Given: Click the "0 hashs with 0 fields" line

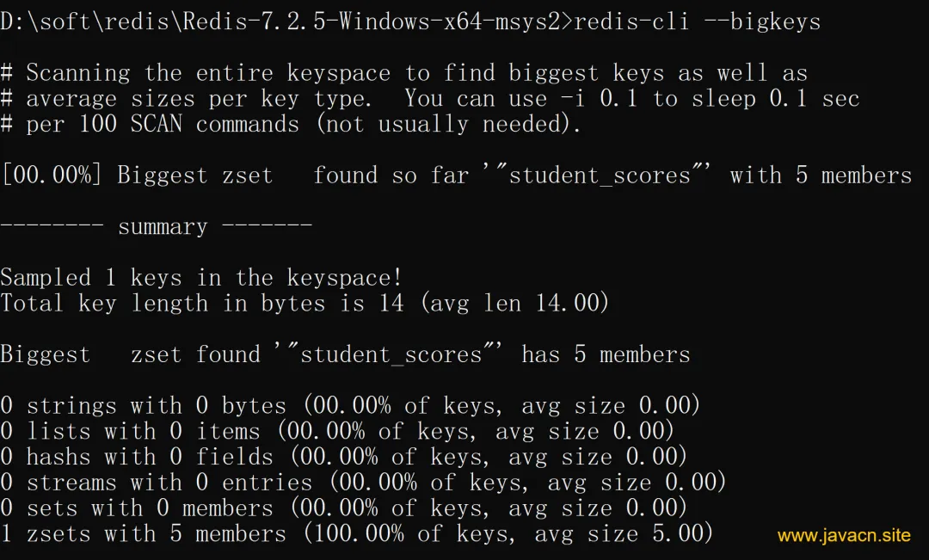Looking at the screenshot, I should pyautogui.click(x=344, y=457).
